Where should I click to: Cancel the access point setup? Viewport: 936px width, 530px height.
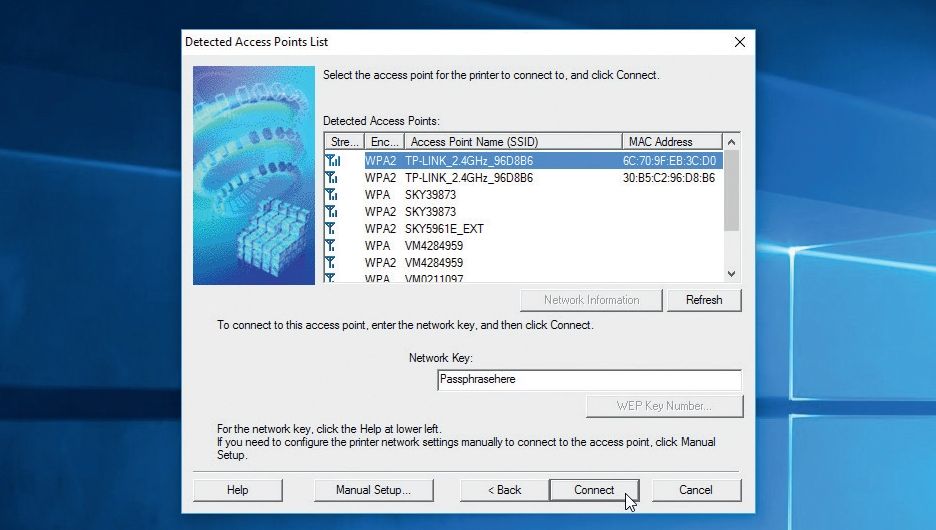coord(696,490)
